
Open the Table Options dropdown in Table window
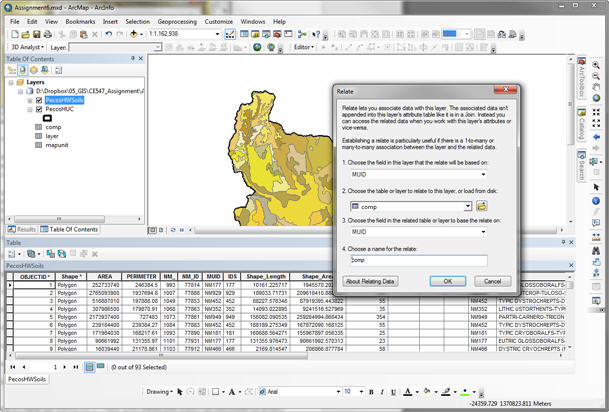(14, 254)
